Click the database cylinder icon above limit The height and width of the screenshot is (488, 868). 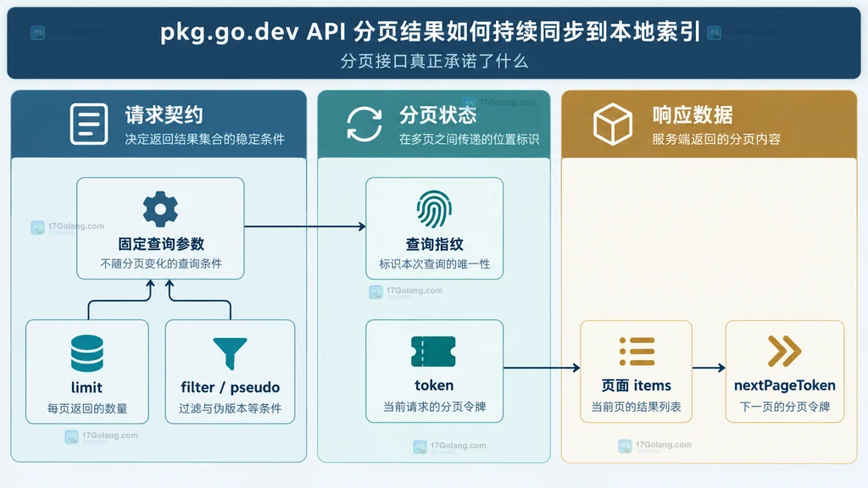pyautogui.click(x=87, y=353)
